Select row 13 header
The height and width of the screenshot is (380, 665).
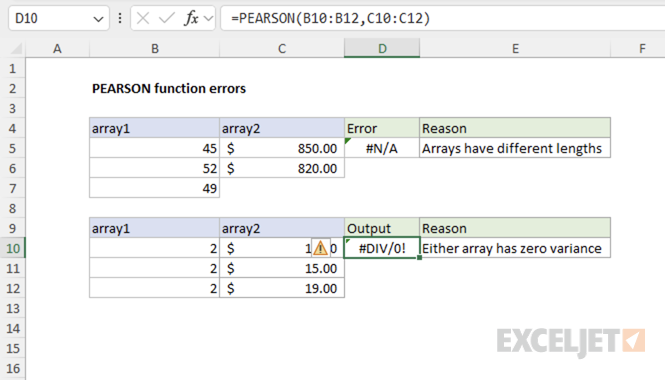coord(13,308)
